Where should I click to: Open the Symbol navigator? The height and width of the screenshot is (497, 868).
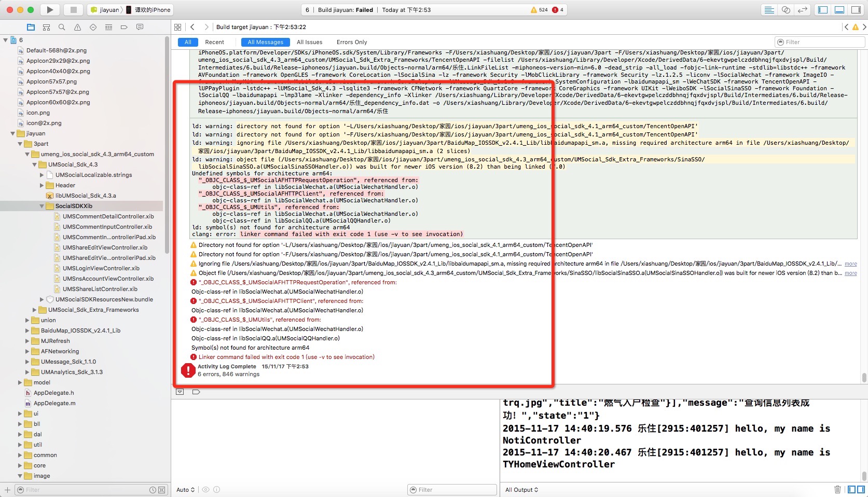pos(46,27)
